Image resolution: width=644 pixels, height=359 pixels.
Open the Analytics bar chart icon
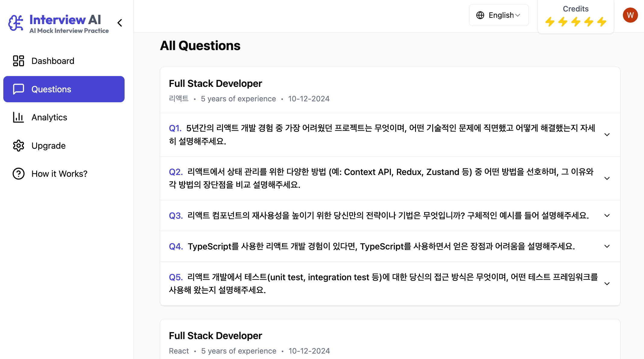pos(18,117)
